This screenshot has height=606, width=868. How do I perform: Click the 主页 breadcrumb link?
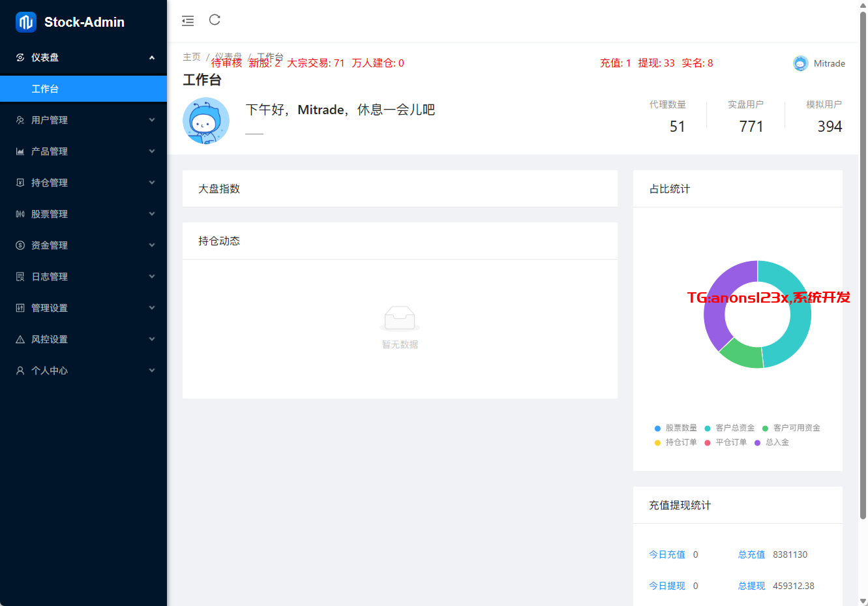tap(192, 57)
